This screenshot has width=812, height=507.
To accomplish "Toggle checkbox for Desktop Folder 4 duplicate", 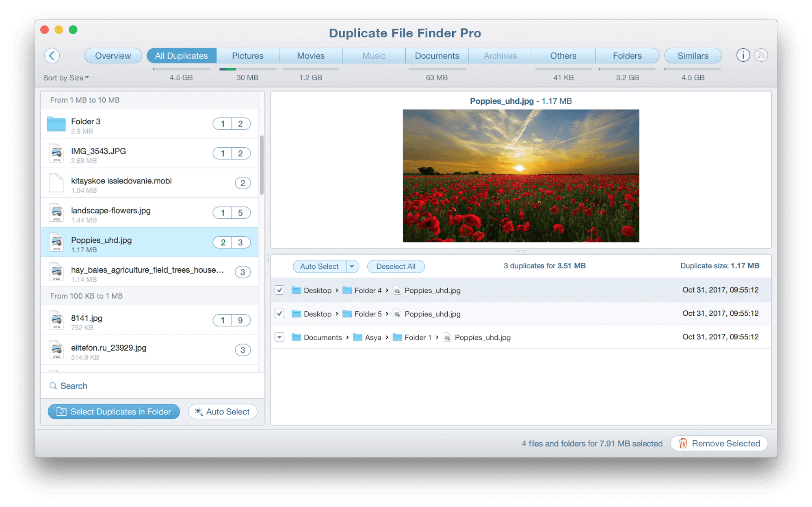I will [280, 290].
